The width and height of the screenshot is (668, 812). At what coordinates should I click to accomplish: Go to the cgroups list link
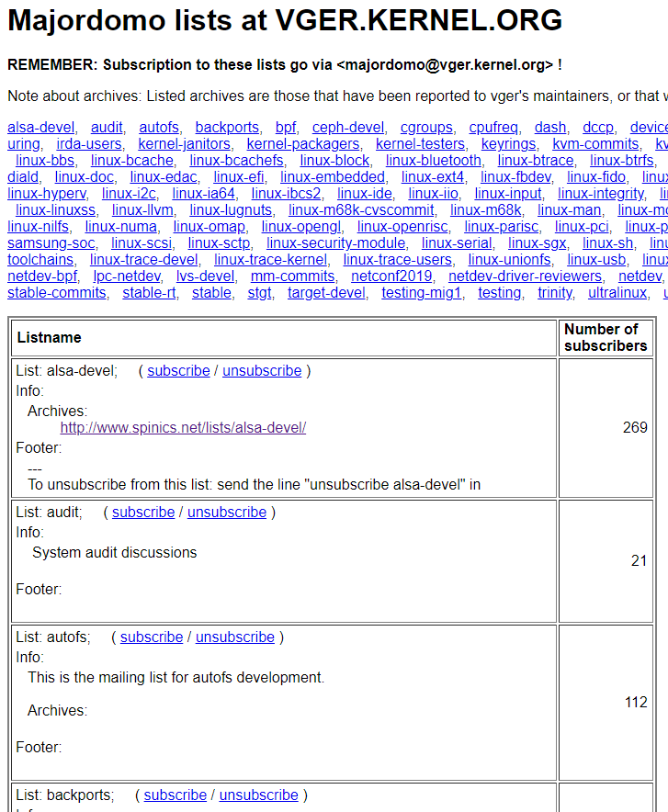click(x=426, y=128)
